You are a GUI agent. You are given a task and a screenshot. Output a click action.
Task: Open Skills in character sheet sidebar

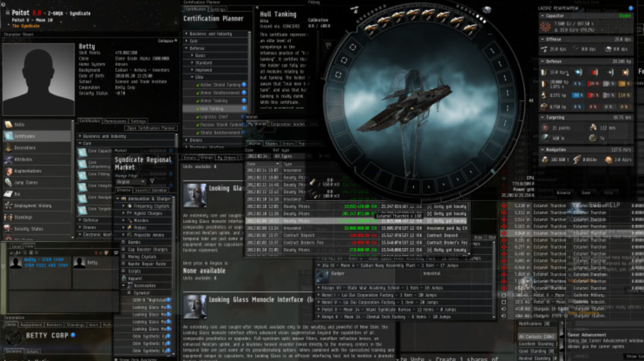click(x=24, y=124)
